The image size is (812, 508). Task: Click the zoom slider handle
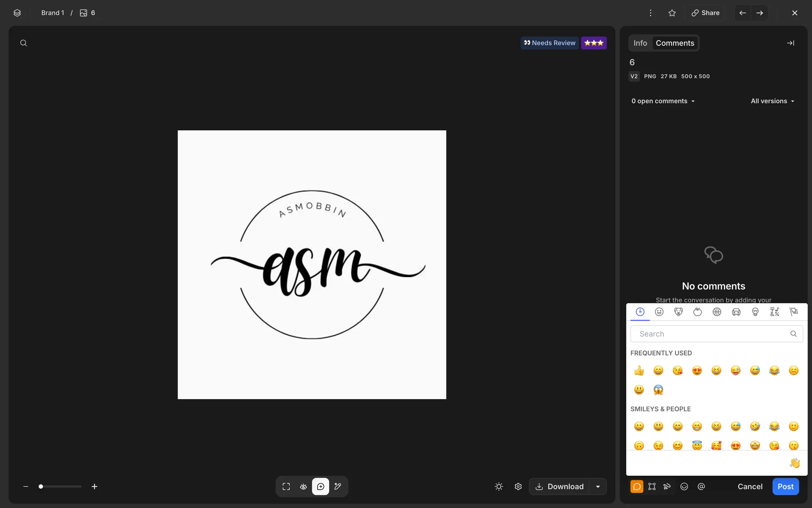[x=41, y=486]
